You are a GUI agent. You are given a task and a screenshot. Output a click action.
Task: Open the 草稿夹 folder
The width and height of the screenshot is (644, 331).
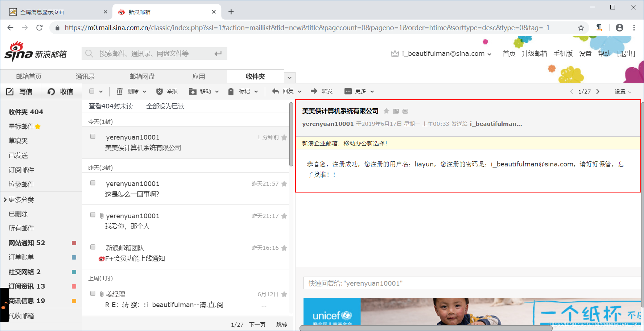[18, 141]
